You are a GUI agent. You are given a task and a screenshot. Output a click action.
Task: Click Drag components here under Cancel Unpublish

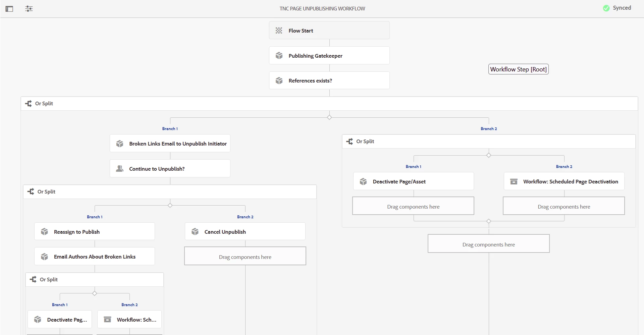click(x=245, y=257)
